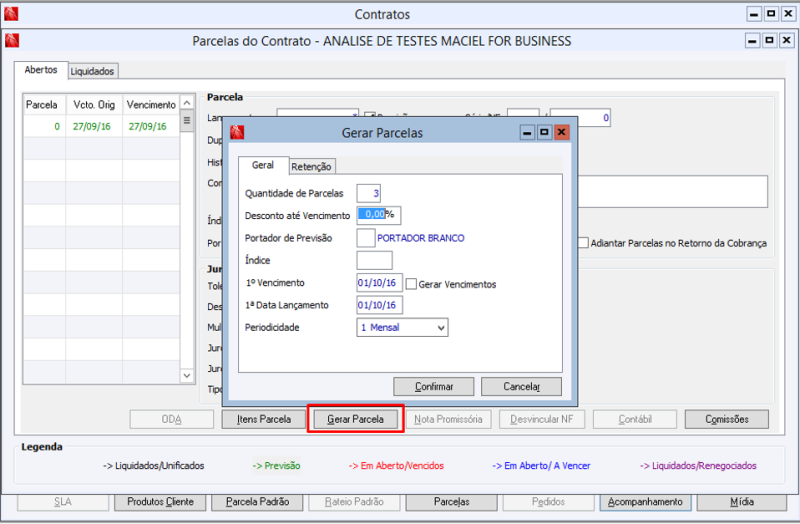This screenshot has height=524, width=800.
Task: Click the Vencimento 27/09/16 cell
Action: click(151, 127)
